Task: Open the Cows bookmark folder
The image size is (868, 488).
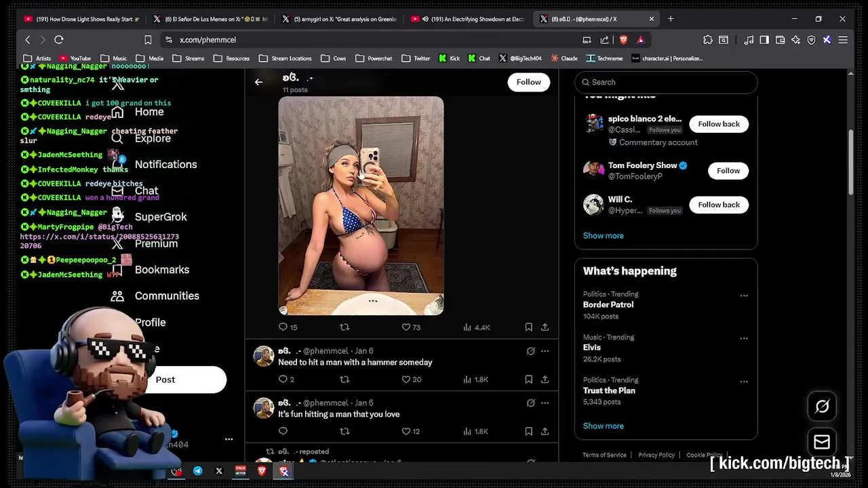Action: [x=334, y=58]
